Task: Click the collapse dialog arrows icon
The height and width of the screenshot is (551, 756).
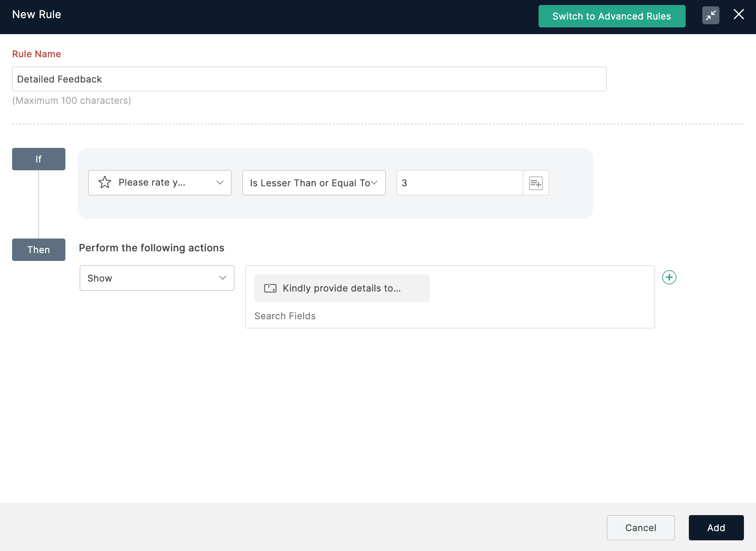Action: (x=711, y=16)
